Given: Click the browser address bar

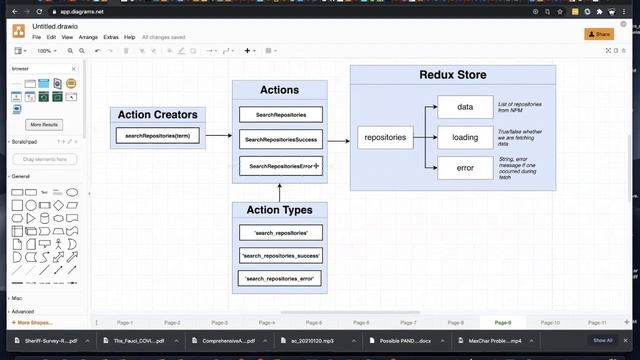Looking at the screenshot, I should click(x=286, y=12).
